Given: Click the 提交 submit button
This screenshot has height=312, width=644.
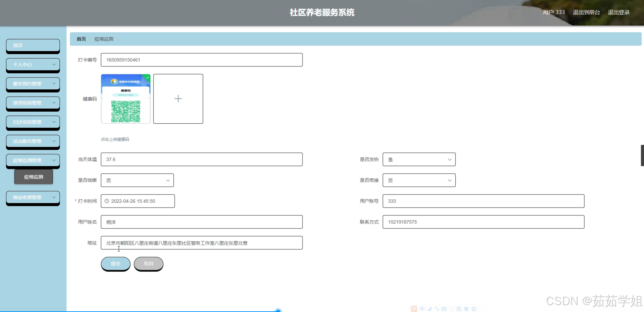Looking at the screenshot, I should (x=115, y=264).
